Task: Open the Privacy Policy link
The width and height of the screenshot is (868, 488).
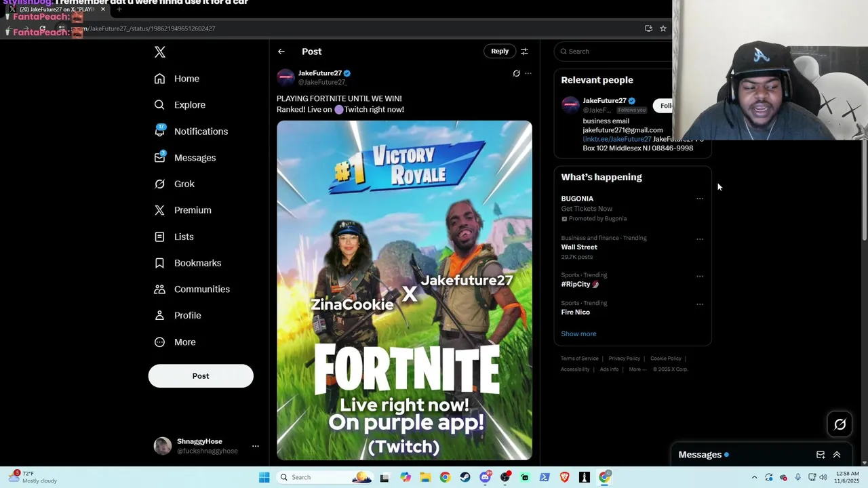Action: coord(625,359)
